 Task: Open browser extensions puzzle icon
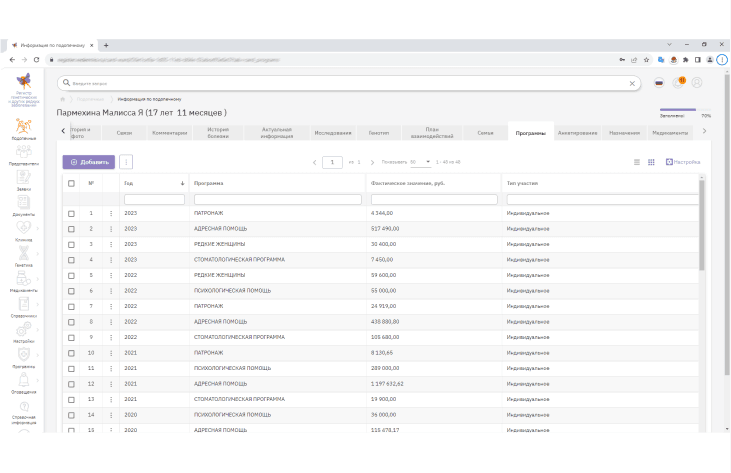[685, 60]
